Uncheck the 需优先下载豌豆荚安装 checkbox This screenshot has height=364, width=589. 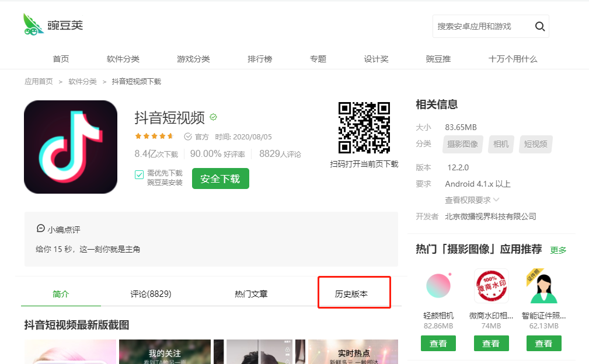[140, 174]
